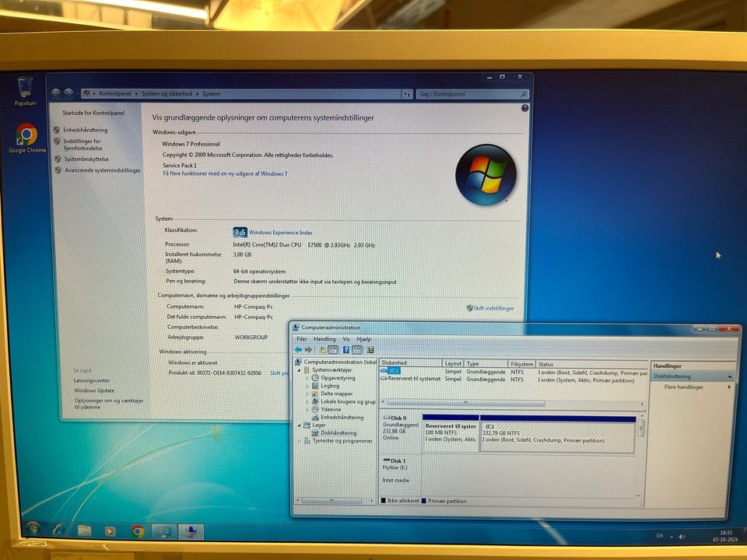Open the Filer menu
The width and height of the screenshot is (747, 560).
click(302, 339)
